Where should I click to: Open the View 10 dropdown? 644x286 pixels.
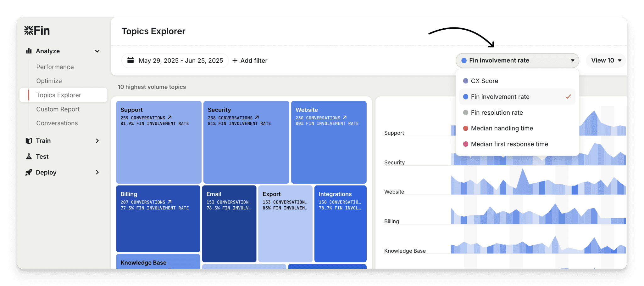pos(606,60)
